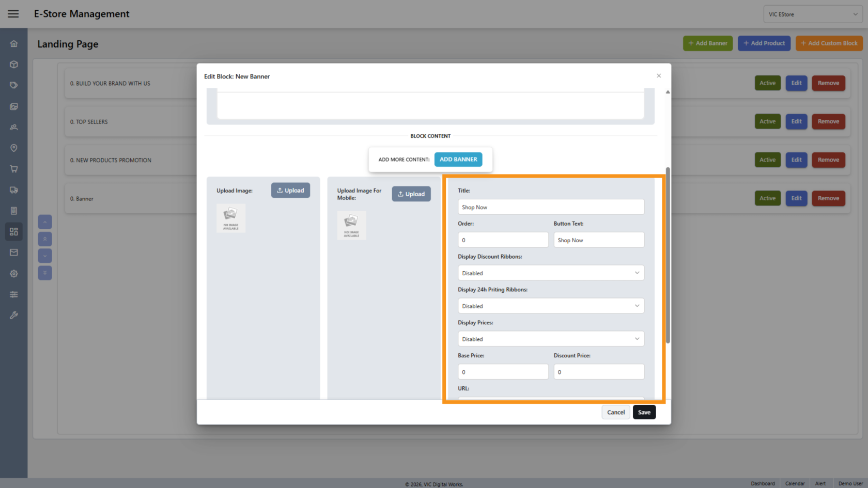Image resolution: width=868 pixels, height=488 pixels.
Task: Click Upload for the mobile image
Action: pos(411,194)
